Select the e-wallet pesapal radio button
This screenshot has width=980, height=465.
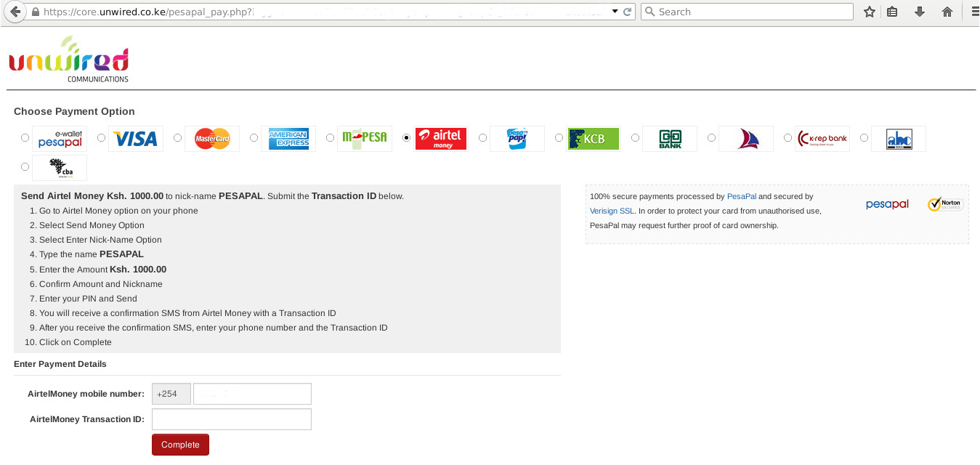click(x=25, y=137)
